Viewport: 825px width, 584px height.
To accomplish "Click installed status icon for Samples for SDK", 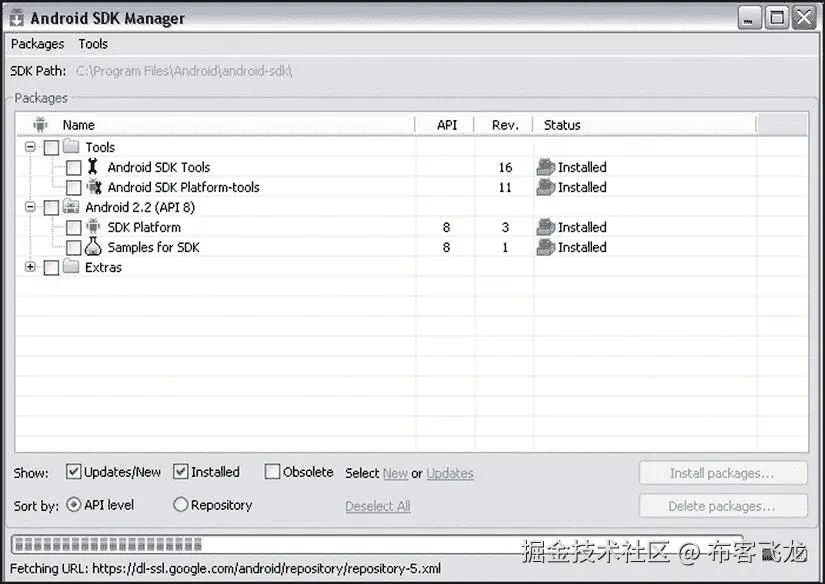I will (546, 247).
